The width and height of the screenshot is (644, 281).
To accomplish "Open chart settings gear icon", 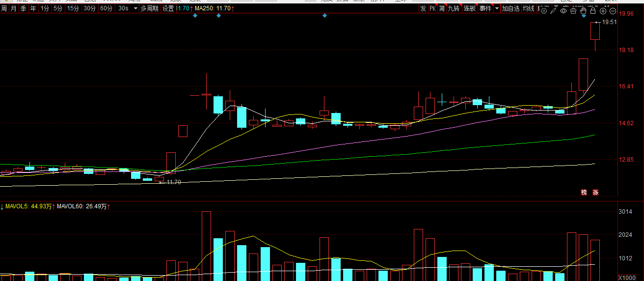I will 544,10.
